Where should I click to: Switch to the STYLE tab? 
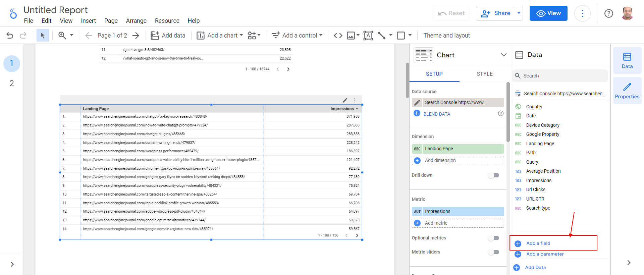(485, 74)
